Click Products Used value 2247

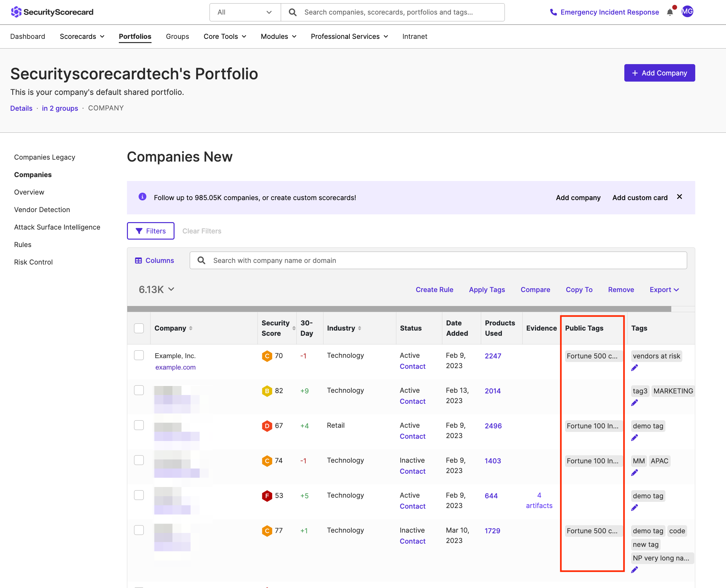point(493,356)
